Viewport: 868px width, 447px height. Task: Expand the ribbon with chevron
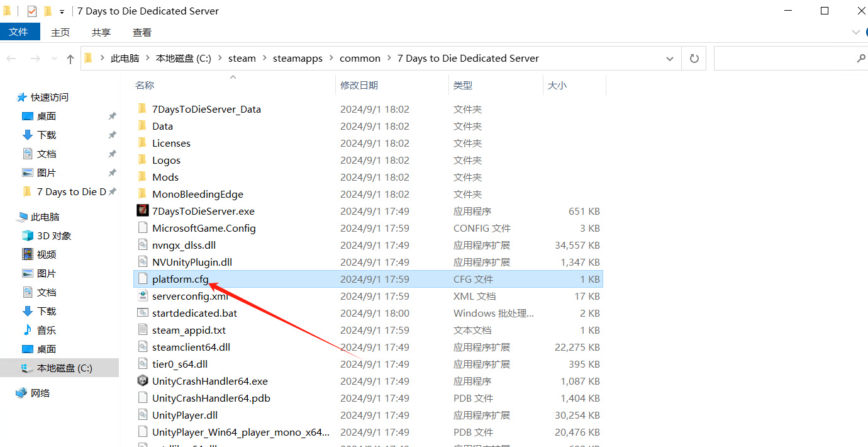856,32
